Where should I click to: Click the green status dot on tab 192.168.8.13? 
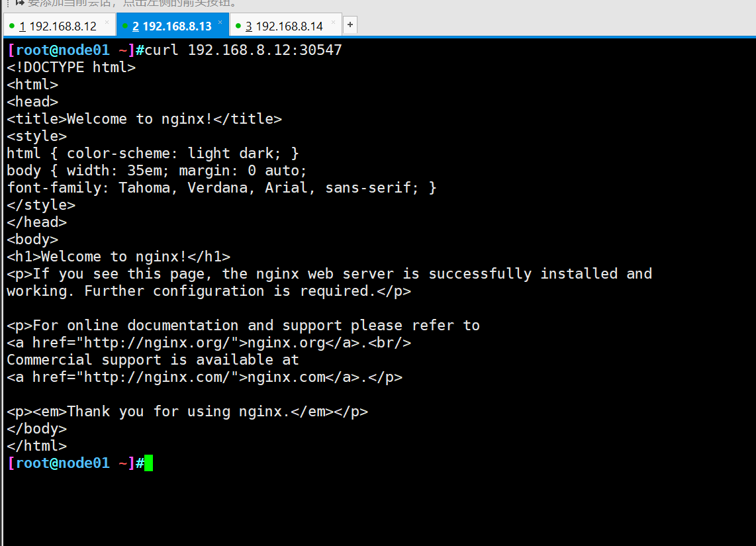click(125, 26)
